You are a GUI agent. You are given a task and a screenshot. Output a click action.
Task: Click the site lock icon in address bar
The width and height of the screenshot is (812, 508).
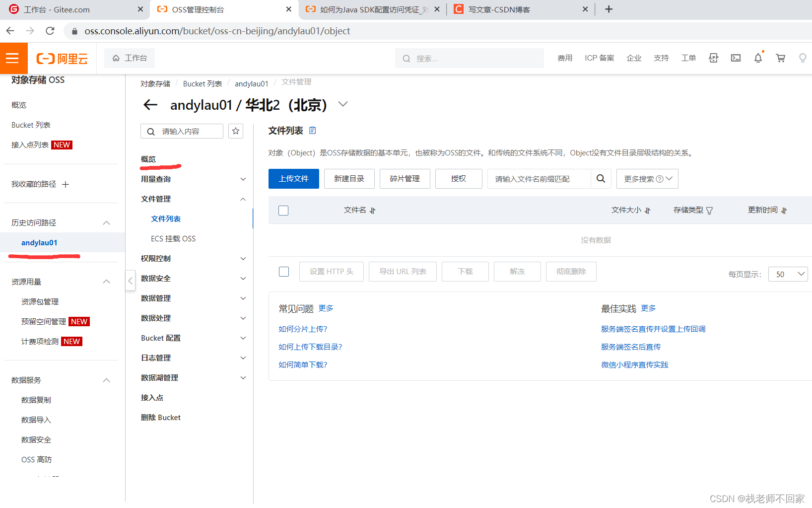coord(75,31)
